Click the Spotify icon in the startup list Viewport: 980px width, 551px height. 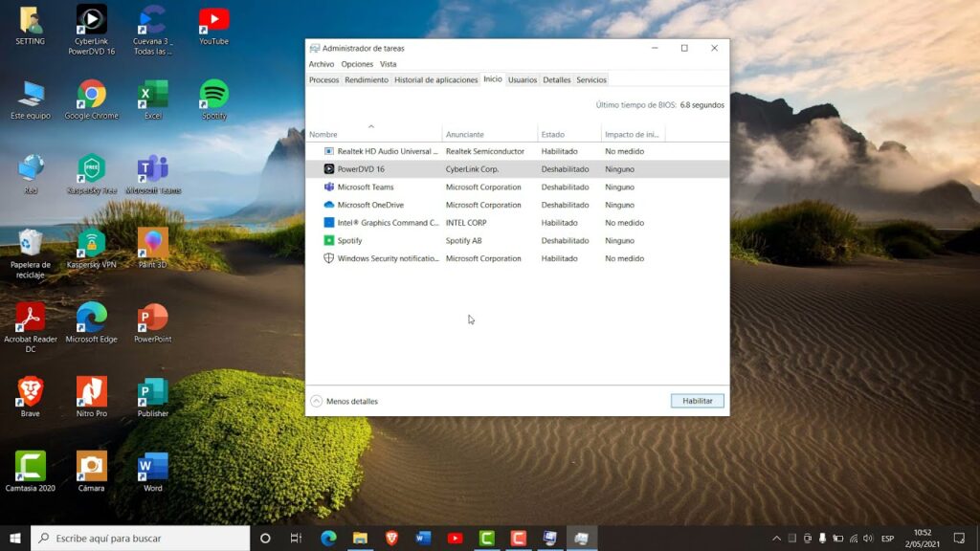[x=328, y=240]
